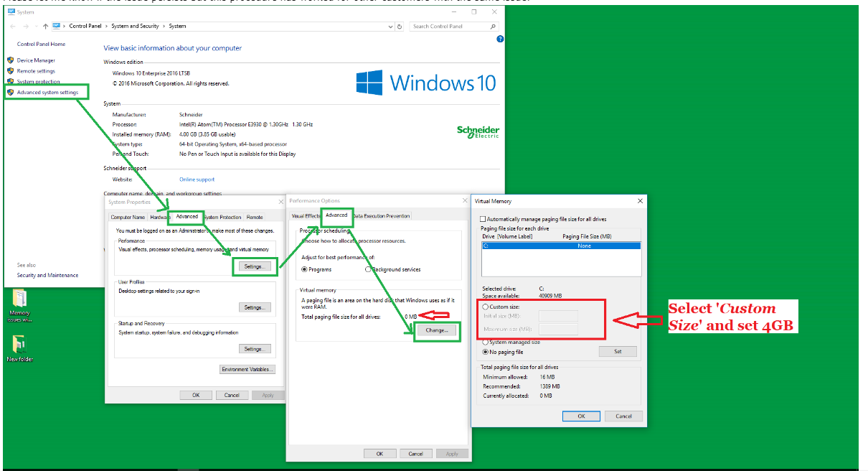
Task: Open the Advanced tab in System Properties
Action: coord(187,216)
